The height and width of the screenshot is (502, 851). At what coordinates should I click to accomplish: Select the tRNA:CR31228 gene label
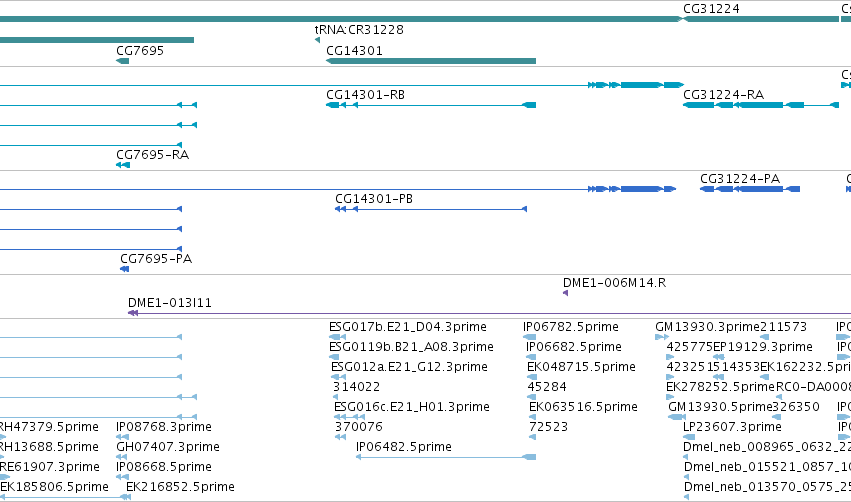(359, 30)
